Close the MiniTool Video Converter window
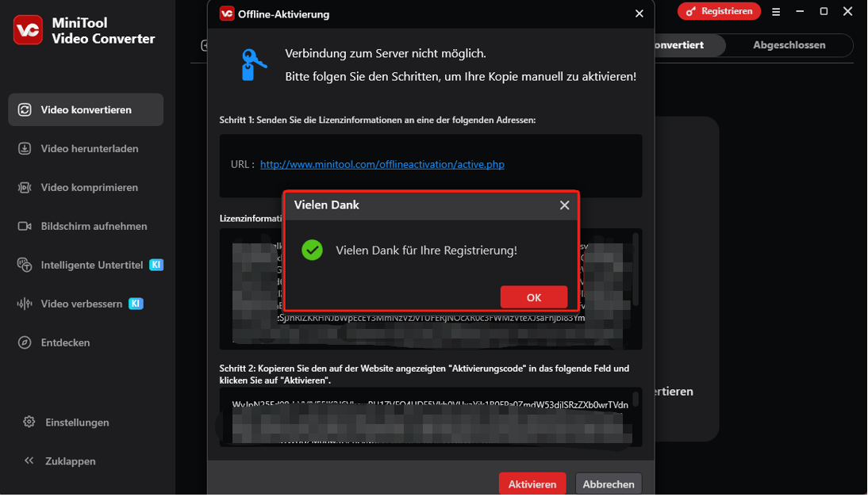 point(847,11)
